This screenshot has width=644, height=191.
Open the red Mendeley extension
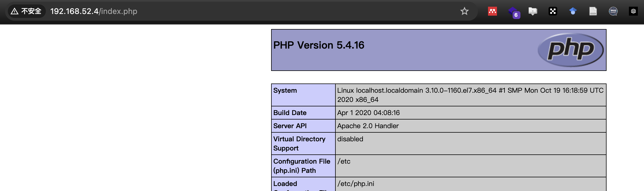click(492, 11)
